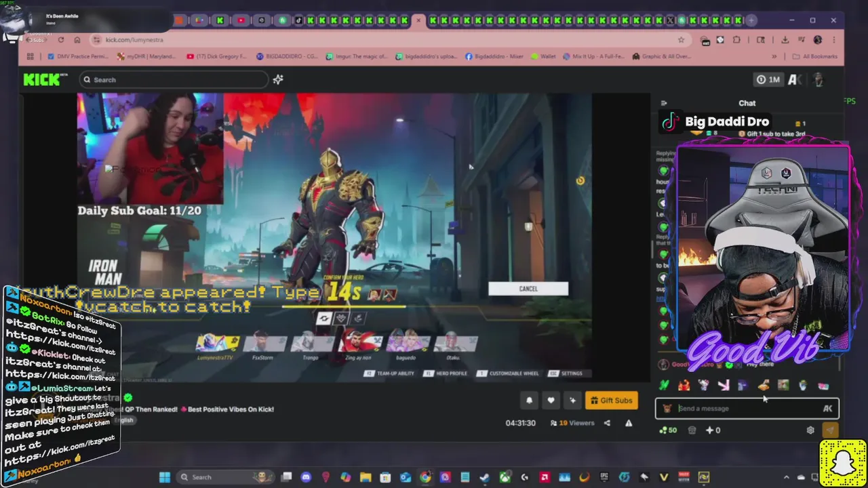This screenshot has width=868, height=488.
Task: Open the emote picker in chat input
Action: [x=827, y=408]
